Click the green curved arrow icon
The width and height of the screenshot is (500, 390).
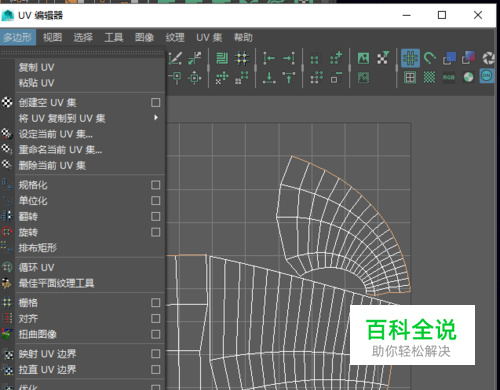(x=430, y=58)
